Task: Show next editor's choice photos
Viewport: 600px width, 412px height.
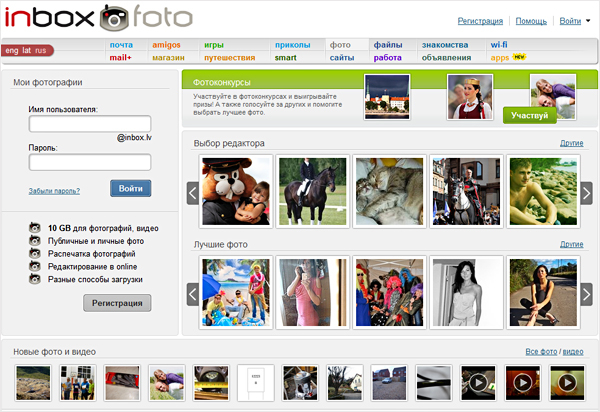Action: [x=586, y=193]
